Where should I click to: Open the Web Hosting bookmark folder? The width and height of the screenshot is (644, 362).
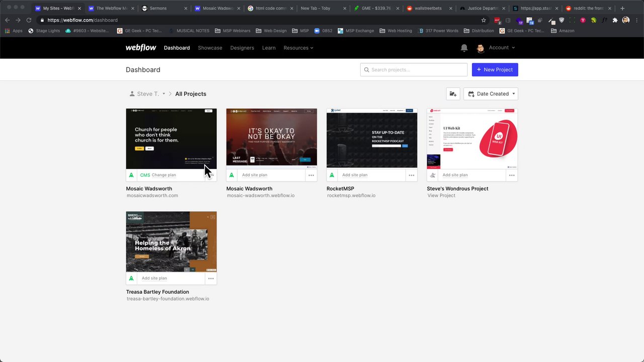click(x=396, y=31)
